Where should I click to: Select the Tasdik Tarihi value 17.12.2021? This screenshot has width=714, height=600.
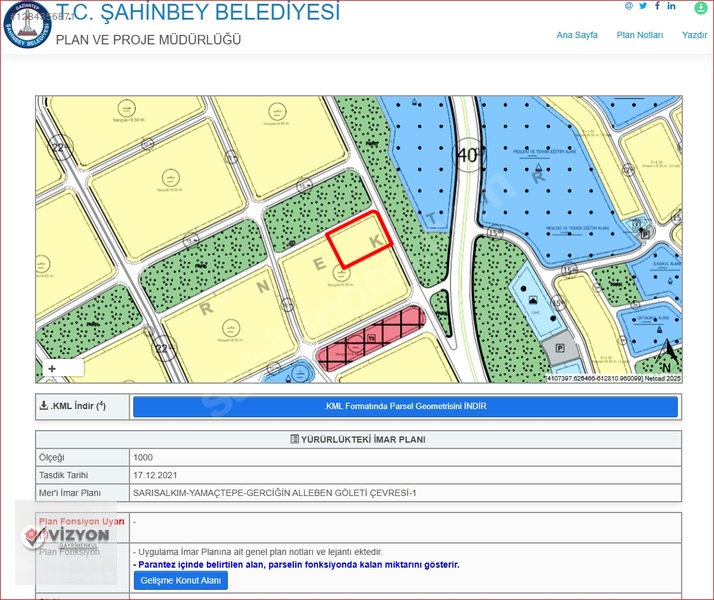[155, 475]
